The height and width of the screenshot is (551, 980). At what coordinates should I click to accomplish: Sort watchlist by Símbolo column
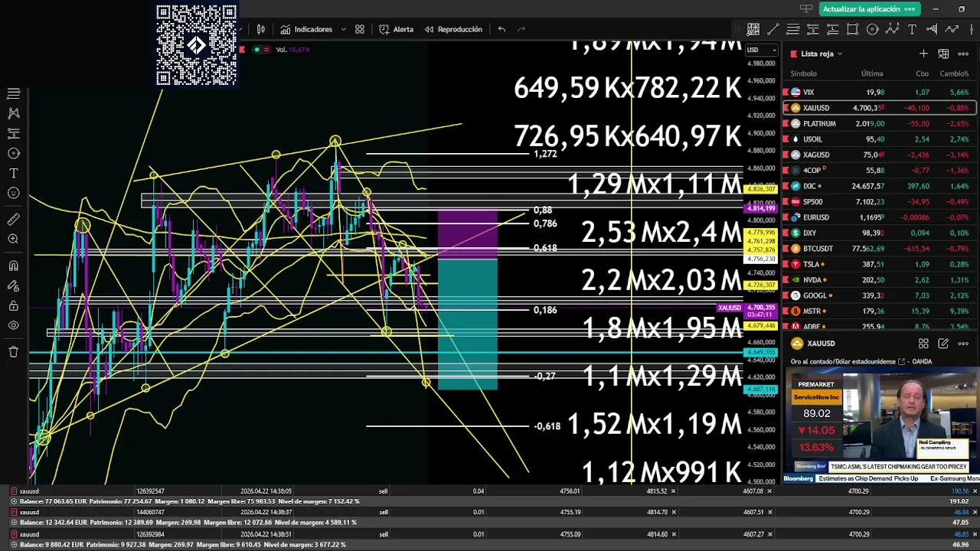pyautogui.click(x=803, y=73)
